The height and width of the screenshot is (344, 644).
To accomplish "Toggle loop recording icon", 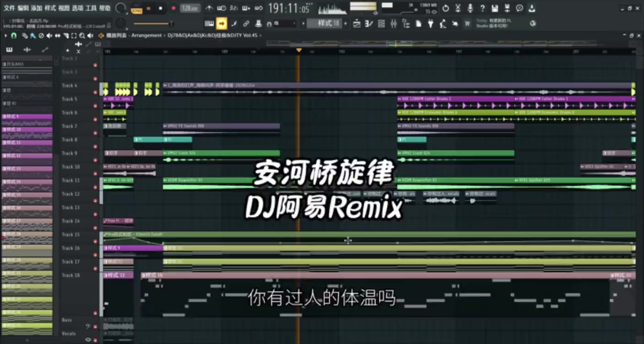I will click(258, 8).
